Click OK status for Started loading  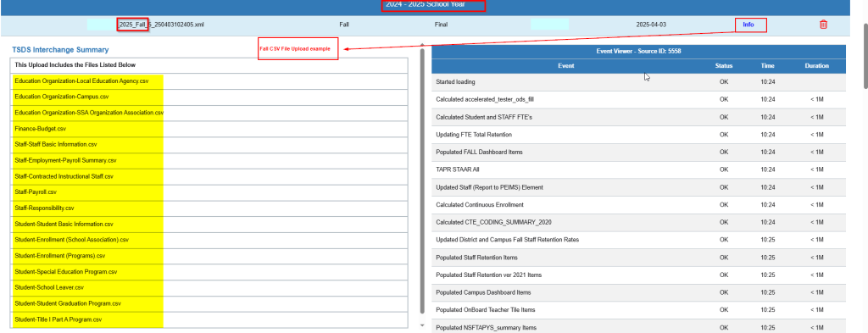[724, 82]
